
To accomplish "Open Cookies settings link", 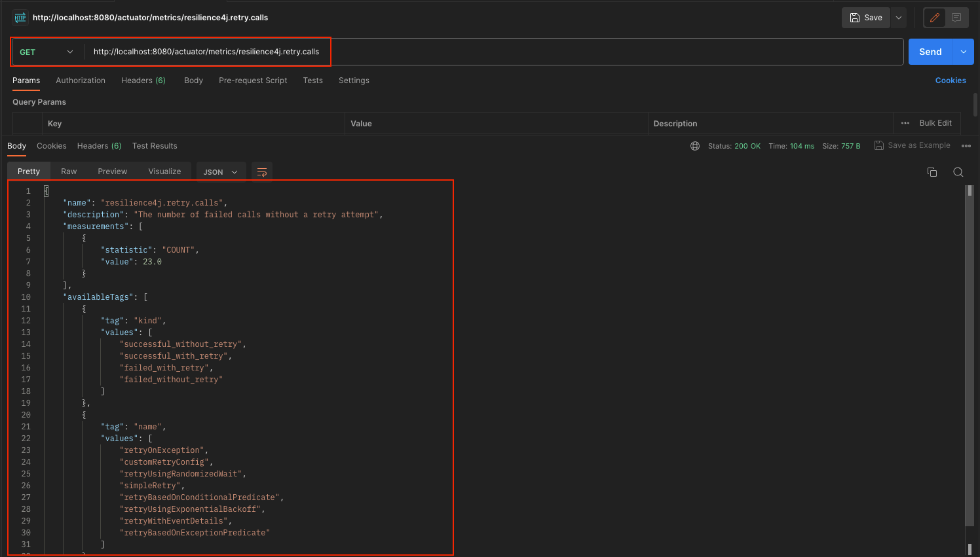I will 951,80.
